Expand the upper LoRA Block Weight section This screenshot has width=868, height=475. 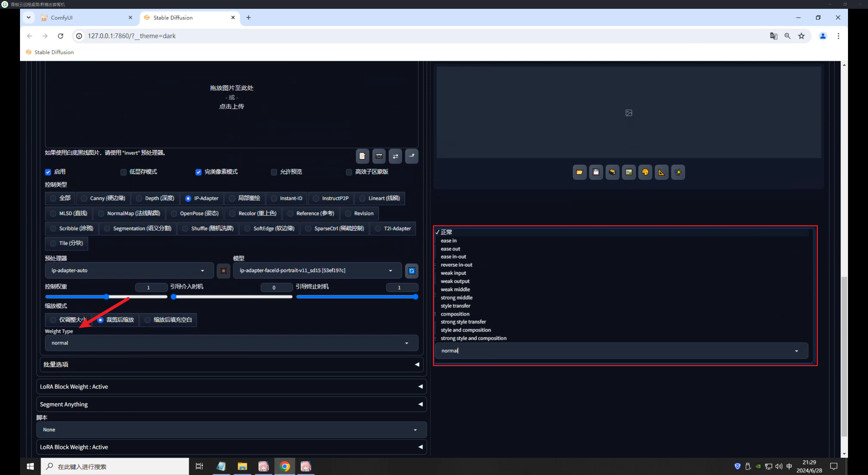(231, 387)
